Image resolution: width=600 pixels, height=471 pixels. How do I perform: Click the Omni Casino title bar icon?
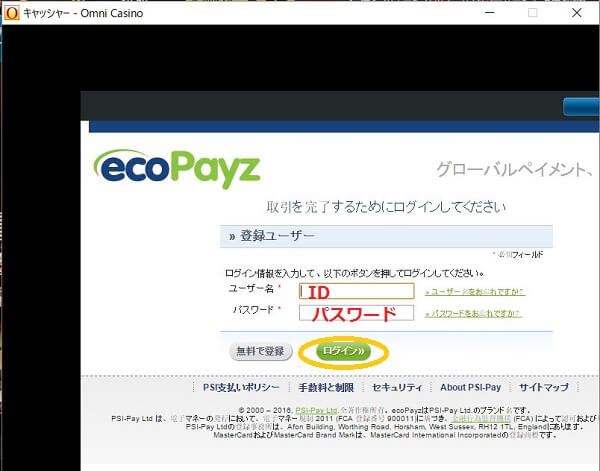tap(10, 13)
